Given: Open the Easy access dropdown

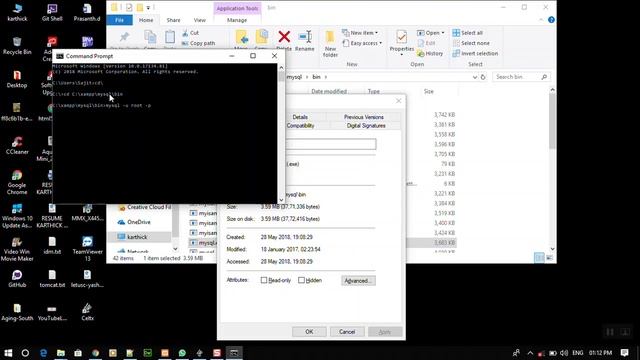Looking at the screenshot, I should tap(362, 43).
